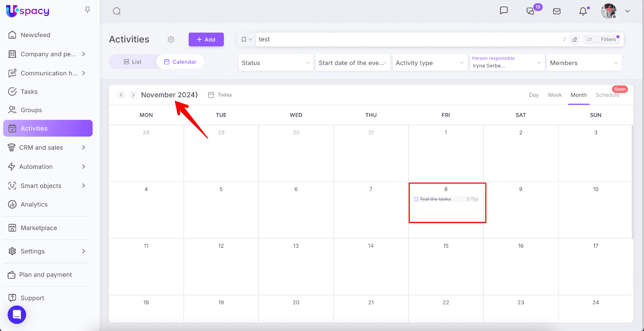Expand the Automation chevron
This screenshot has width=644, height=331.
84,167
